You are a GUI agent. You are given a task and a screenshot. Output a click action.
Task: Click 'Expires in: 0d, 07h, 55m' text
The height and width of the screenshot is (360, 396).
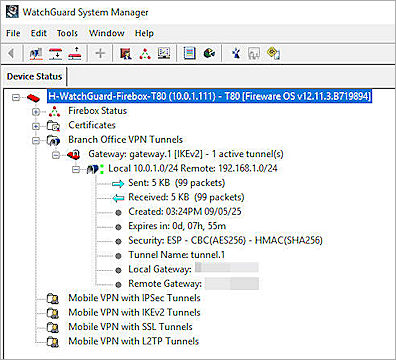click(177, 226)
